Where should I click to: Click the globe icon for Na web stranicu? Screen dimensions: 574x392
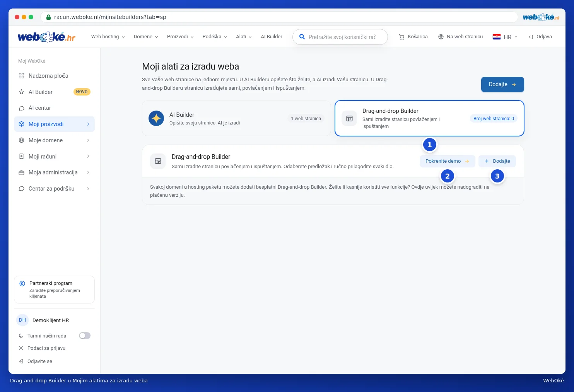tap(441, 37)
